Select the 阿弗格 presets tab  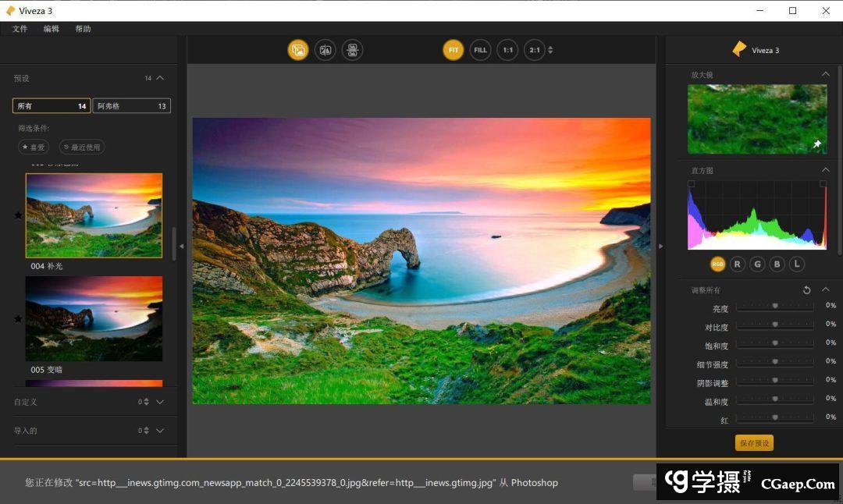point(131,106)
